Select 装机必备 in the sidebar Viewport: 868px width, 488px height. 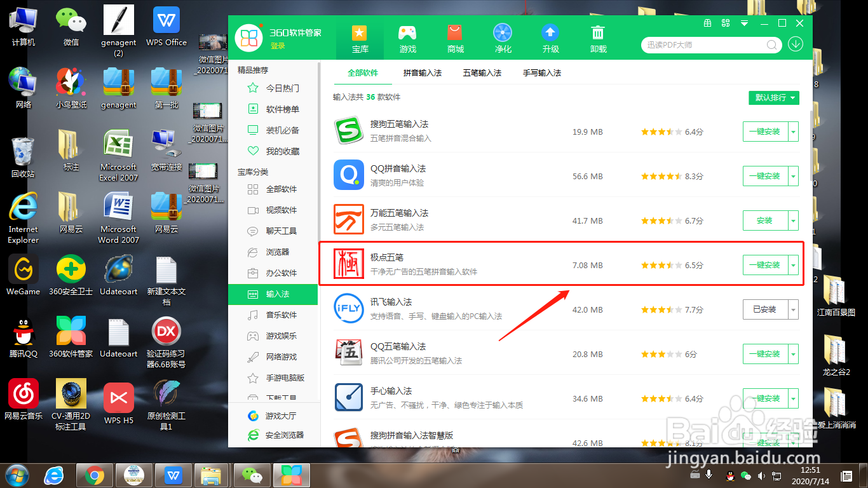pyautogui.click(x=273, y=130)
